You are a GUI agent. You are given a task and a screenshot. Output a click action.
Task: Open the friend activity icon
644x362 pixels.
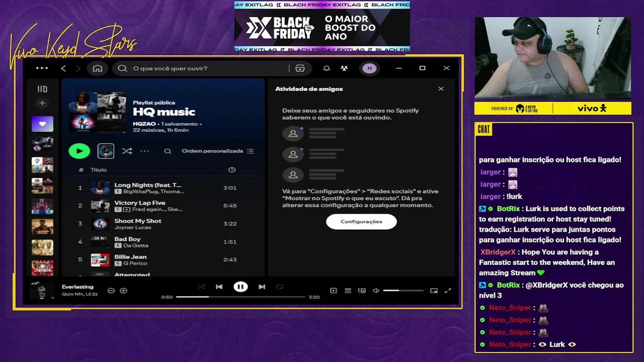pyautogui.click(x=344, y=68)
